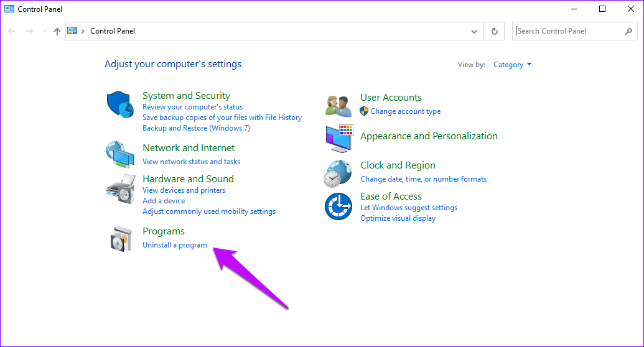The width and height of the screenshot is (644, 347).
Task: Click the shield icon beside Change account type
Action: [x=364, y=111]
